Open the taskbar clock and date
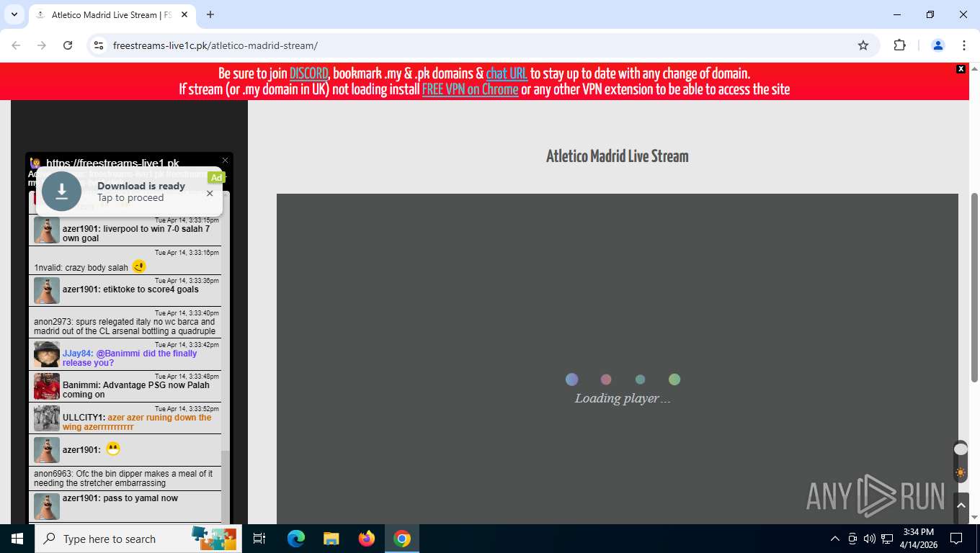The height and width of the screenshot is (553, 980). 918,539
